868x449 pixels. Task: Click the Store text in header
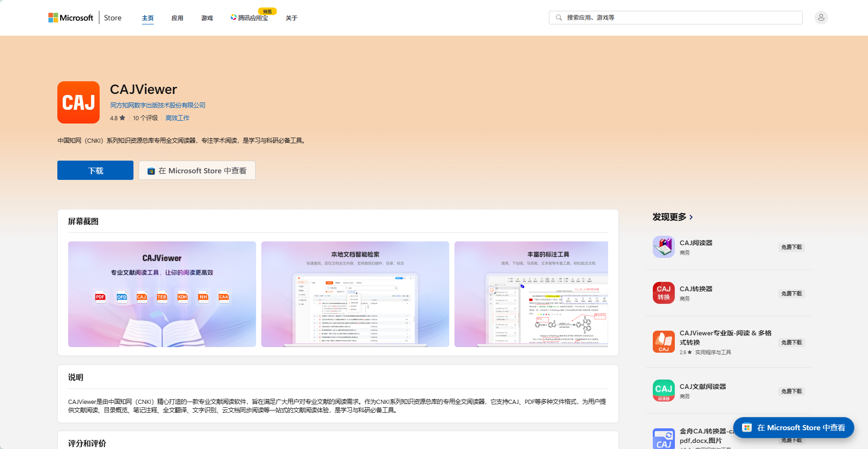point(113,18)
